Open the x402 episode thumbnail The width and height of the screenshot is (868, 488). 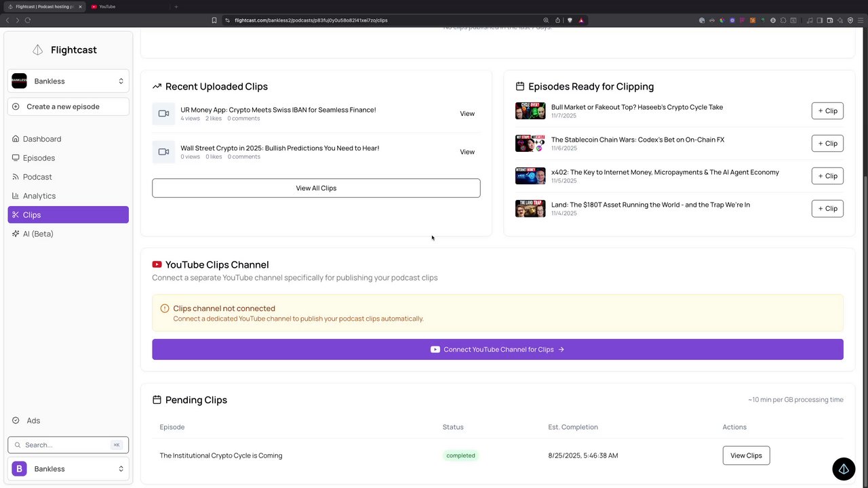(530, 176)
